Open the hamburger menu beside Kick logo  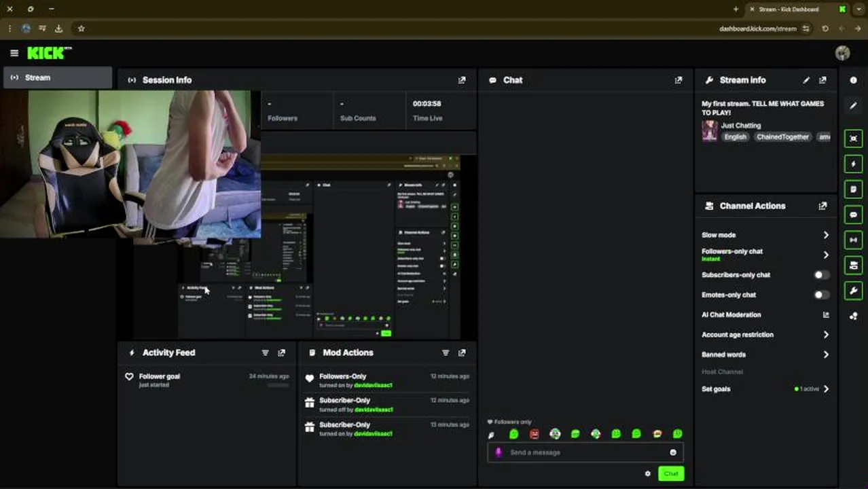click(x=14, y=53)
